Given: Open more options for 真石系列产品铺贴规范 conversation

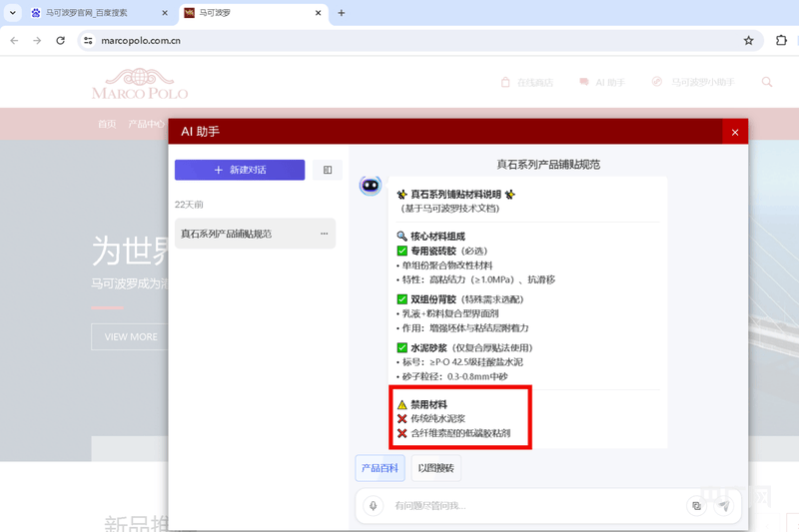Looking at the screenshot, I should tap(324, 234).
